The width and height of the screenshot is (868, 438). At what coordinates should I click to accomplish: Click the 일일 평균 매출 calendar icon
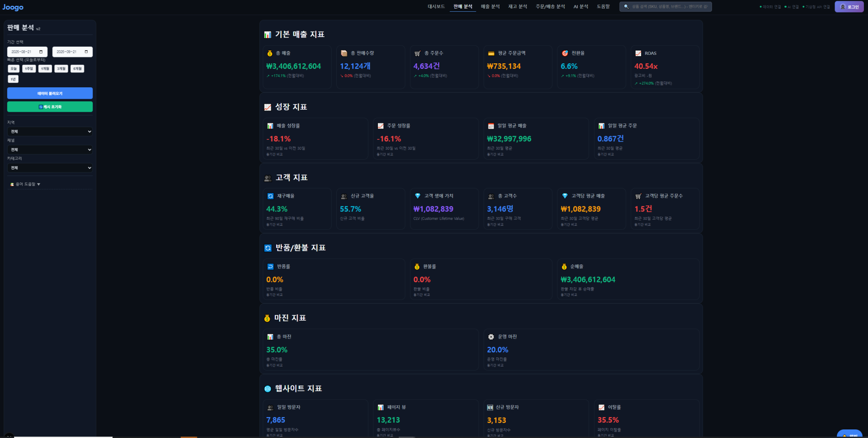(491, 126)
